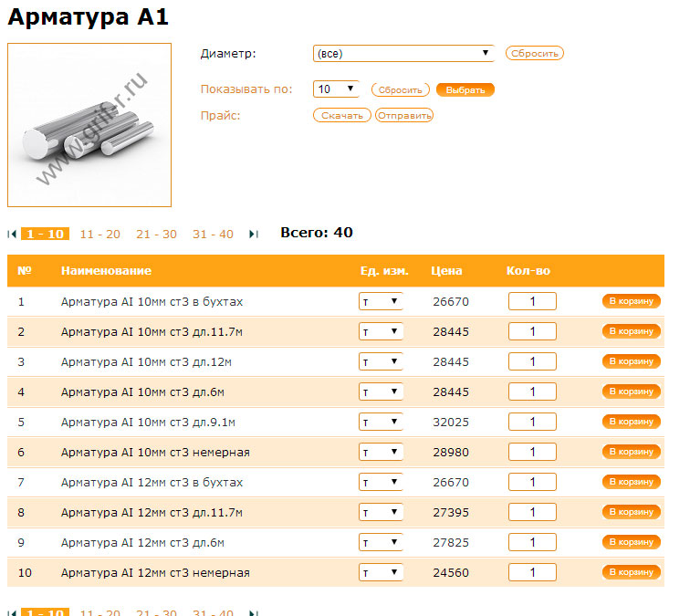Go to page 21 - 30 in top pagination
The height and width of the screenshot is (616, 690).
(x=156, y=234)
